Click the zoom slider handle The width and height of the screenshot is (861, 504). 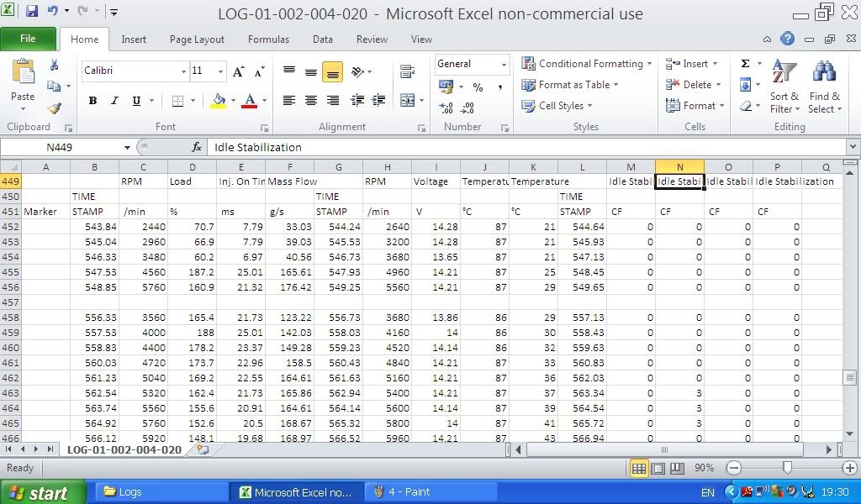787,468
